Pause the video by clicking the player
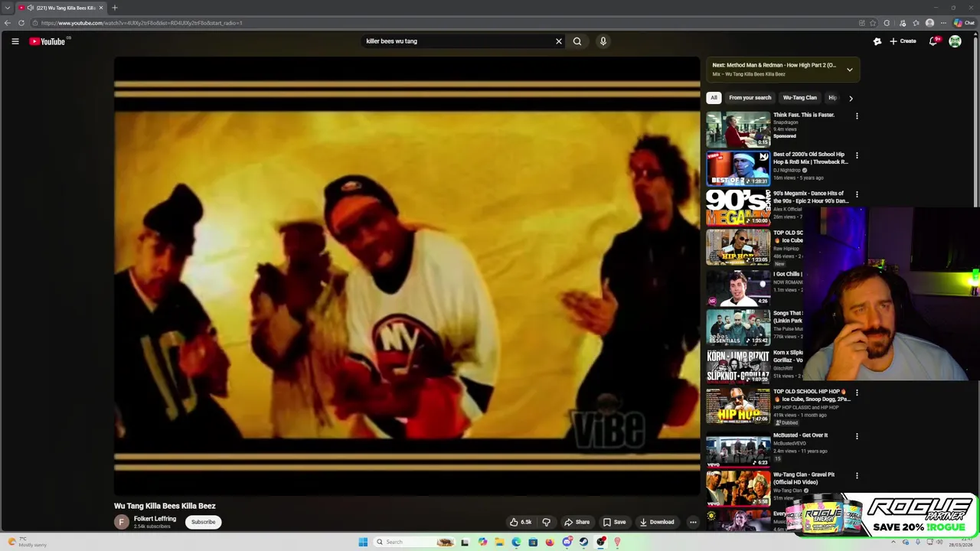This screenshot has width=980, height=551. [407, 275]
